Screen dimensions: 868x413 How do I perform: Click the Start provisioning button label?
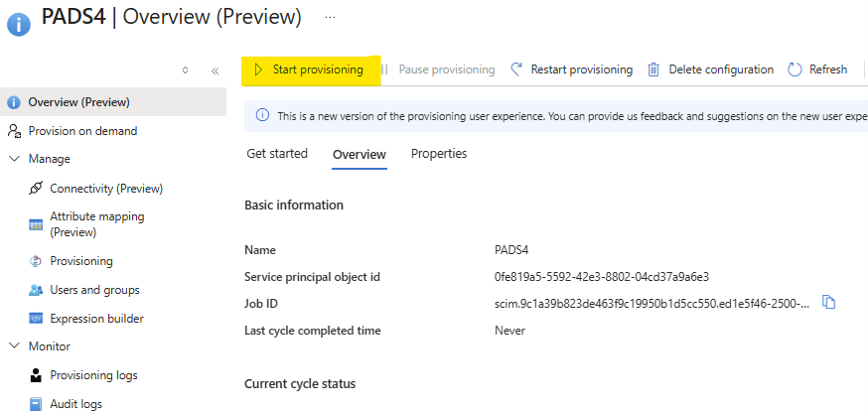click(x=318, y=69)
